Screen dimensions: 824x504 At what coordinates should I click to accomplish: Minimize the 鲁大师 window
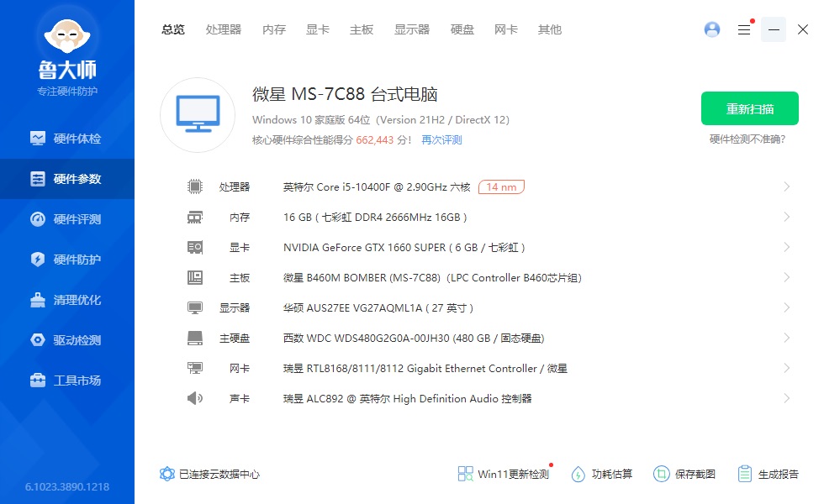[x=774, y=29]
